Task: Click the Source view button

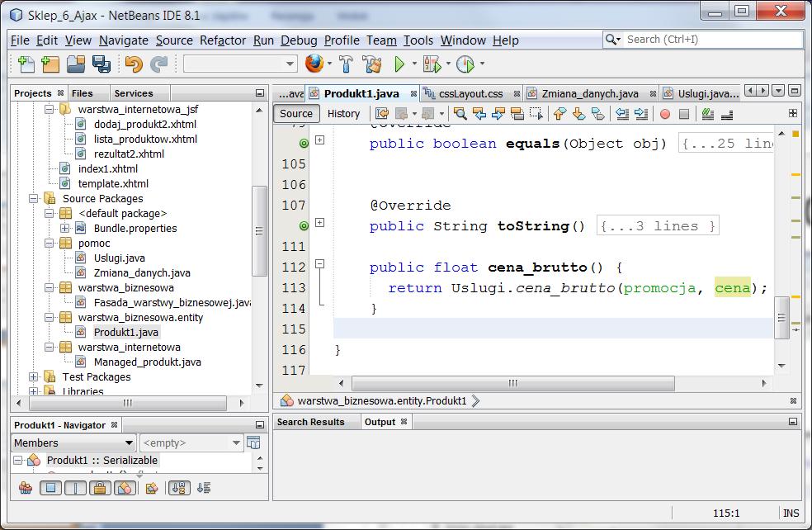Action: click(x=296, y=113)
